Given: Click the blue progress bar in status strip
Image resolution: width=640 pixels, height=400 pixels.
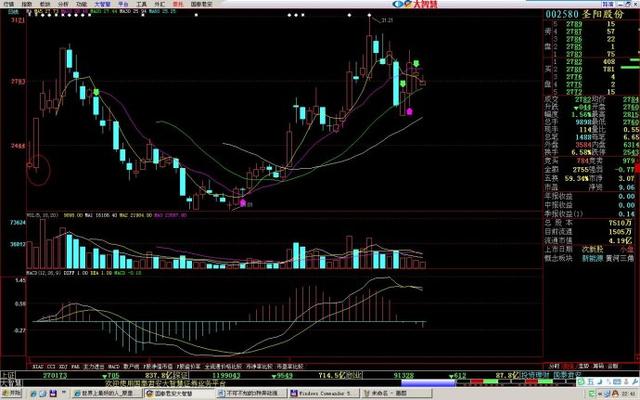Looking at the screenshot, I should [428, 383].
